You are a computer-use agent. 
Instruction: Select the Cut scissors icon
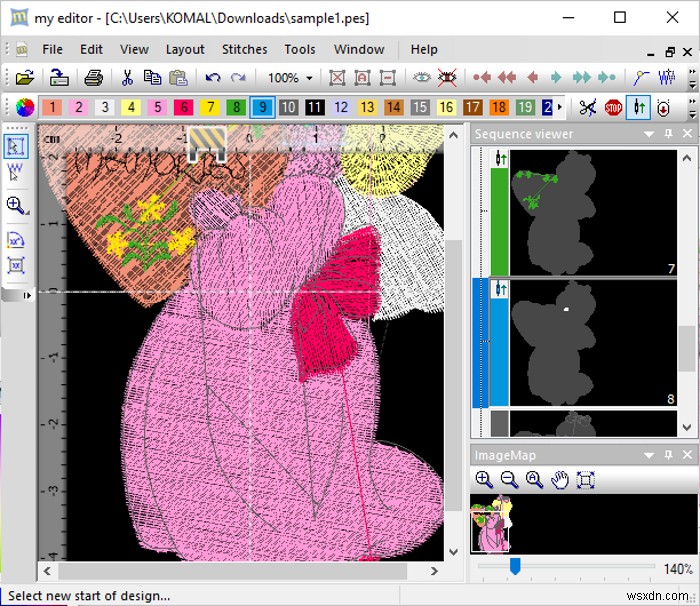coord(127,77)
